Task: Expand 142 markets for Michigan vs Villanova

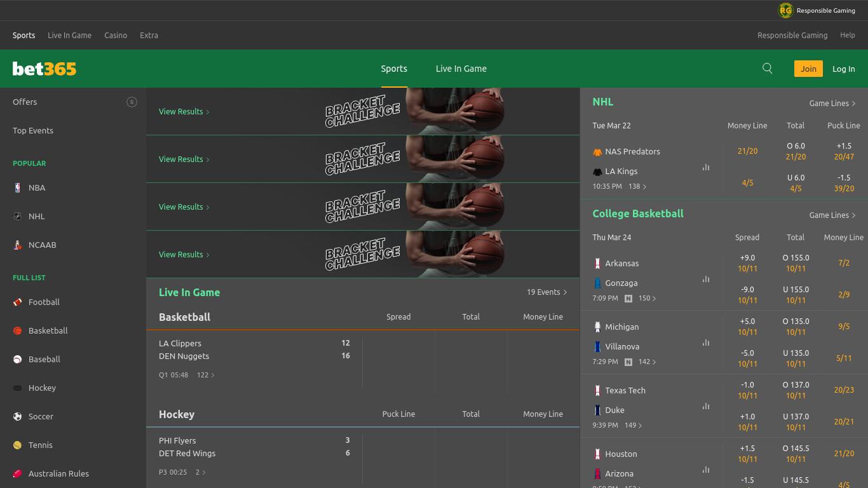Action: [648, 362]
